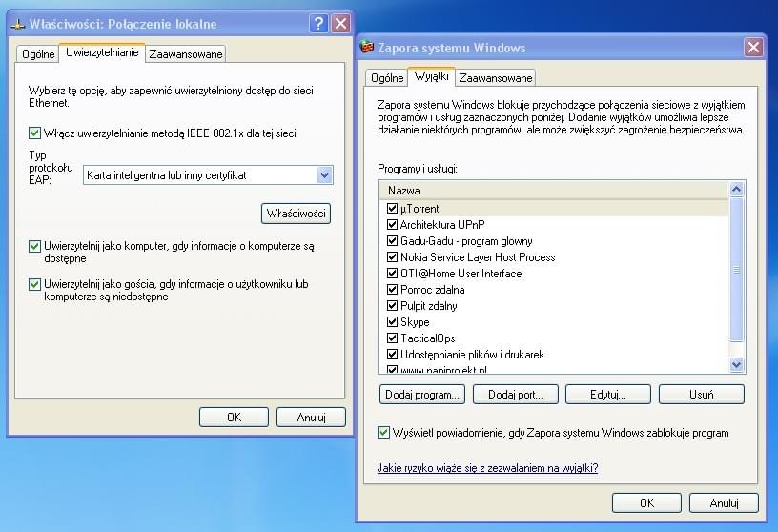Toggle Uwierzytelnij jako gościa checkbox
The image size is (778, 532).
point(34,284)
